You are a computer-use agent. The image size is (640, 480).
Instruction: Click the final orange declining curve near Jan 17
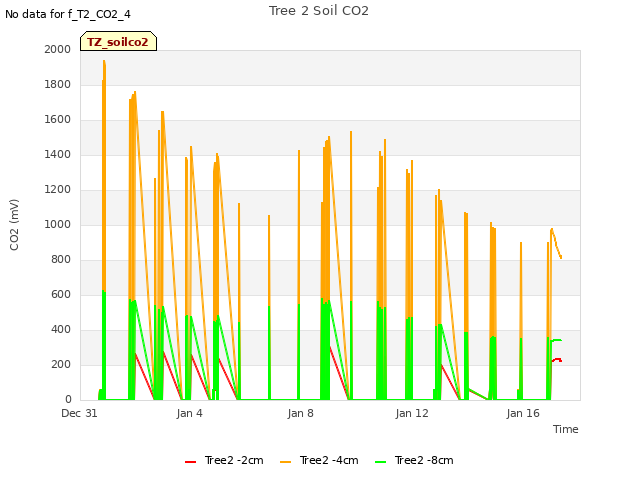click(x=556, y=244)
